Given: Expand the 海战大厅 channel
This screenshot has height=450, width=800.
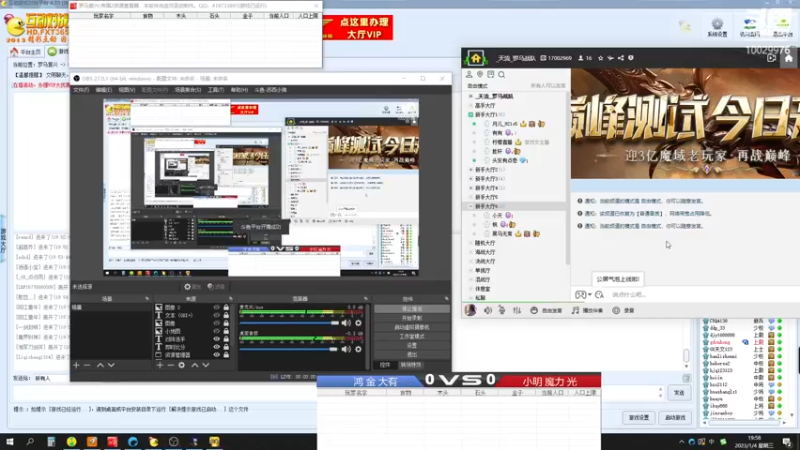Looking at the screenshot, I should [x=470, y=252].
